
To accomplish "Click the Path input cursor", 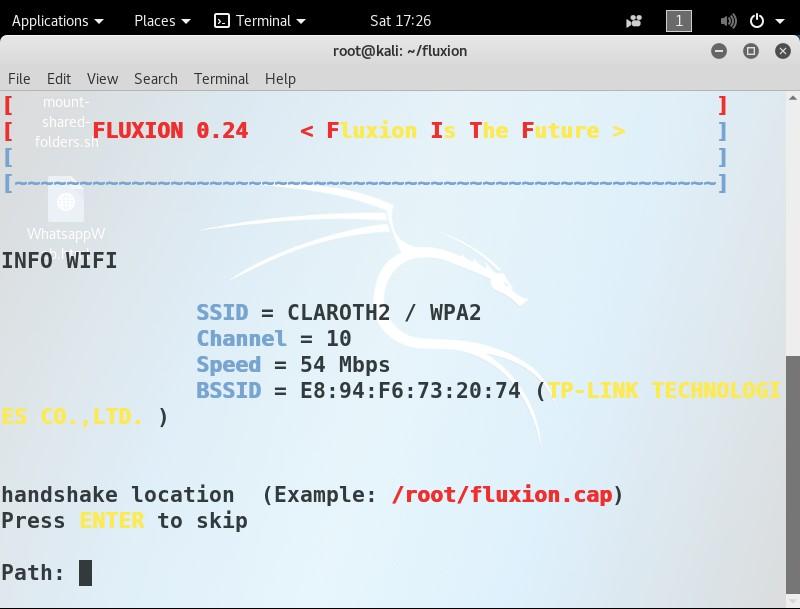I will (x=85, y=573).
